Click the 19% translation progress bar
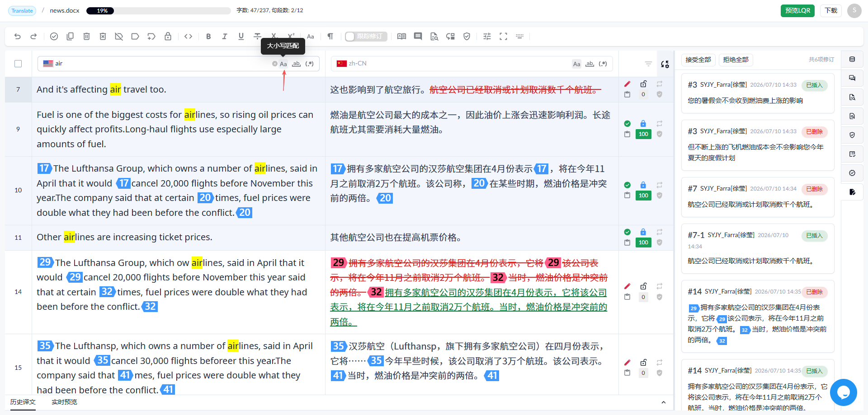The height and width of the screenshot is (415, 868). click(158, 10)
